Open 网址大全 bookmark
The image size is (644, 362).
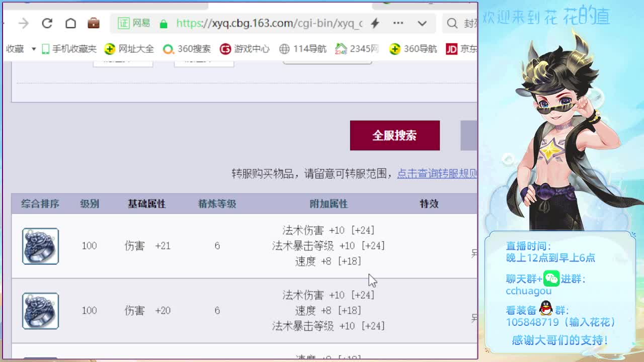tap(129, 49)
